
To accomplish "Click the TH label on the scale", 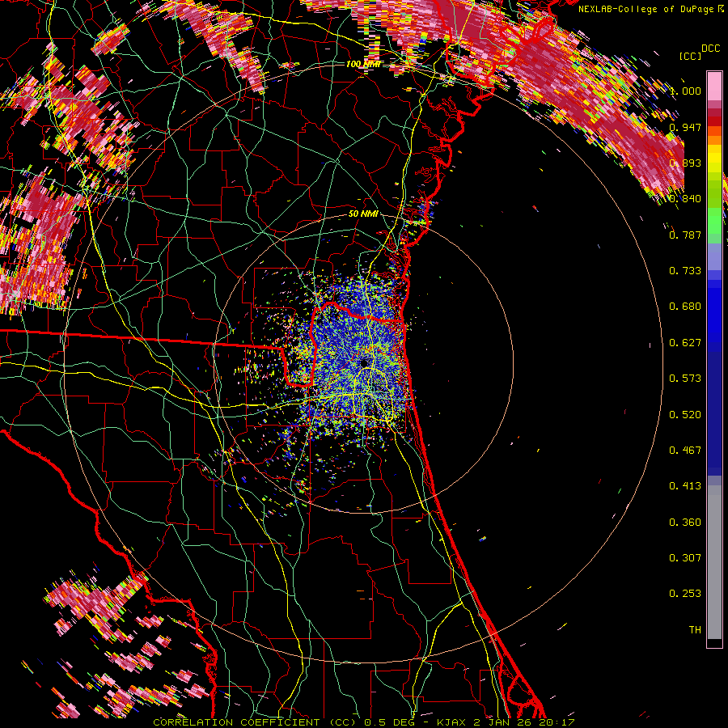I will [695, 630].
